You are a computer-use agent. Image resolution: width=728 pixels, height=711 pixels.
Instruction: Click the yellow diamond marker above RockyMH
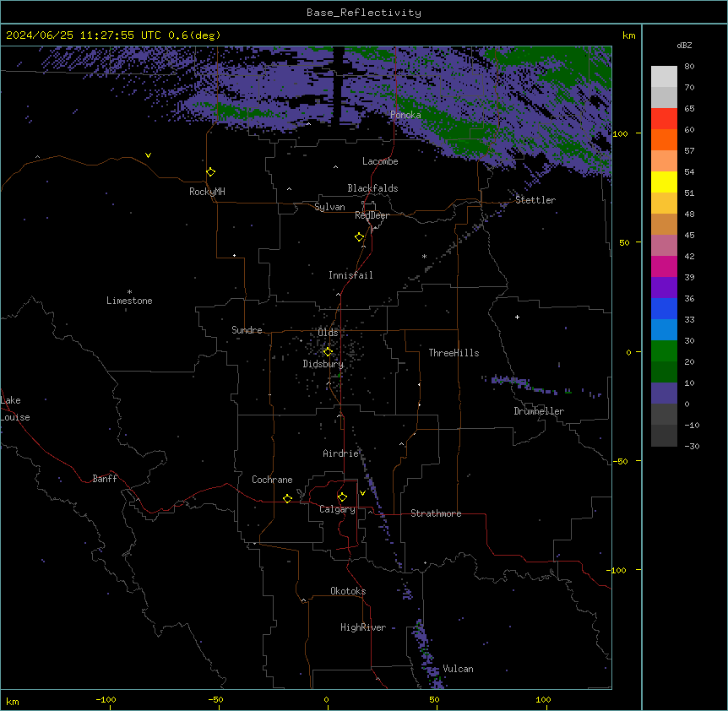(x=211, y=172)
